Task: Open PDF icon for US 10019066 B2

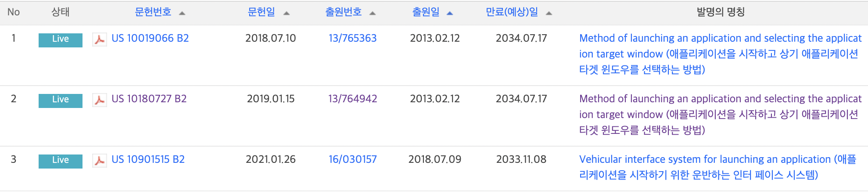Action: coord(100,40)
